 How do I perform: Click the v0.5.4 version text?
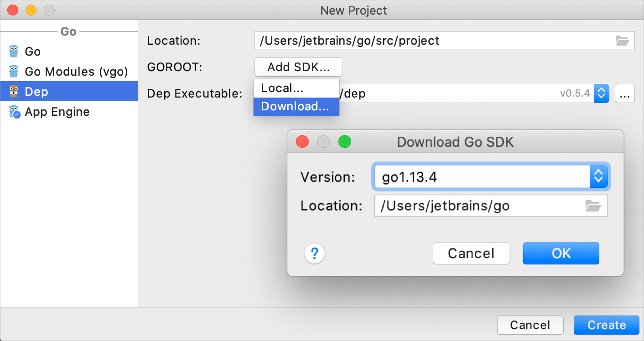pos(575,94)
